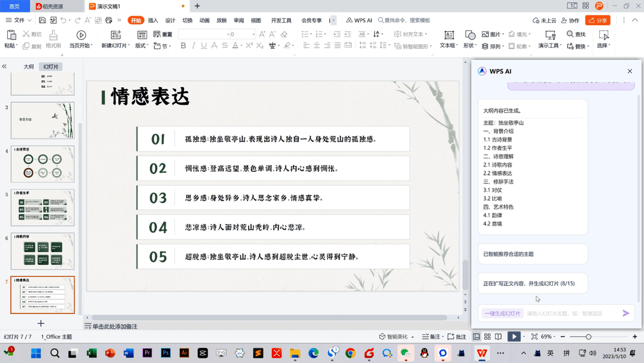The width and height of the screenshot is (644, 363).
Task: Click the 一键生成幻灯片 generate button
Action: point(502,313)
